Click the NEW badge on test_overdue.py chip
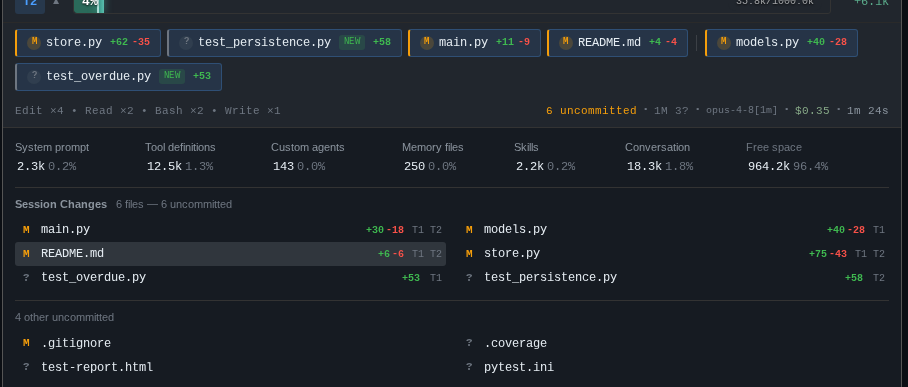 172,76
